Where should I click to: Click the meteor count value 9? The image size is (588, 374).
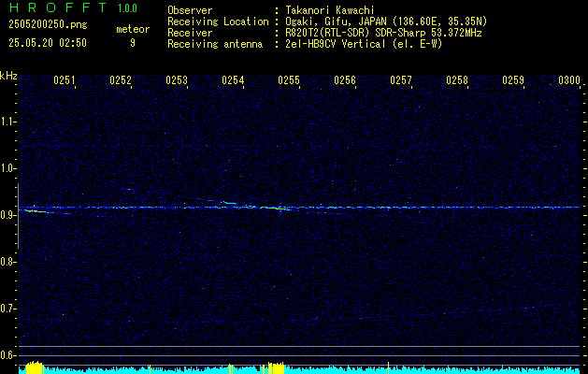[x=133, y=43]
